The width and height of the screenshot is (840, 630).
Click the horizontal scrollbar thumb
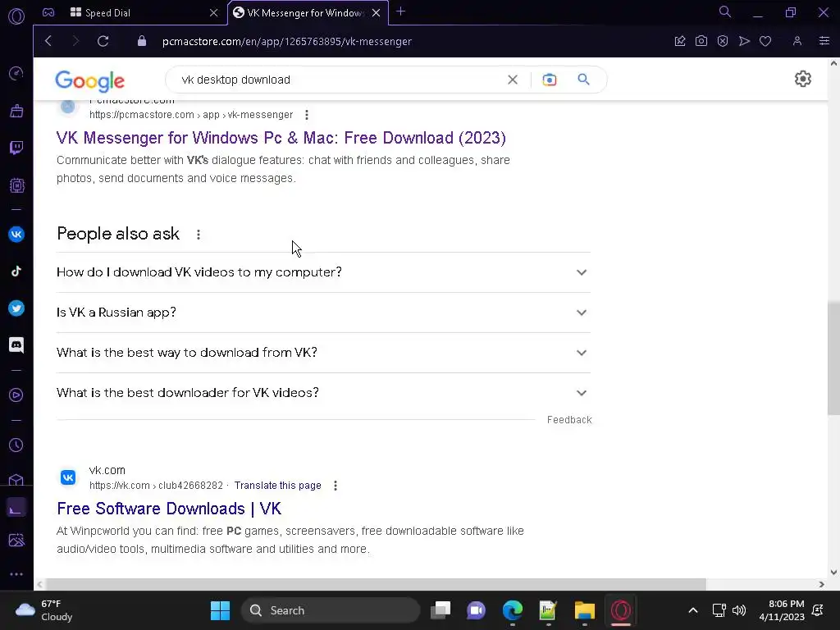(375, 584)
